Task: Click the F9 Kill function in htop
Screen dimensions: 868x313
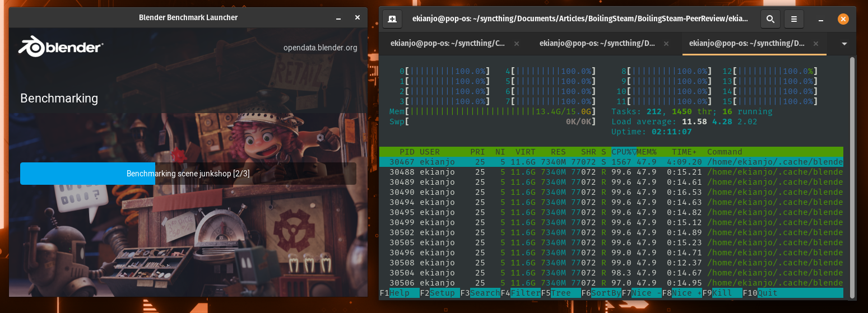Action: tap(722, 293)
